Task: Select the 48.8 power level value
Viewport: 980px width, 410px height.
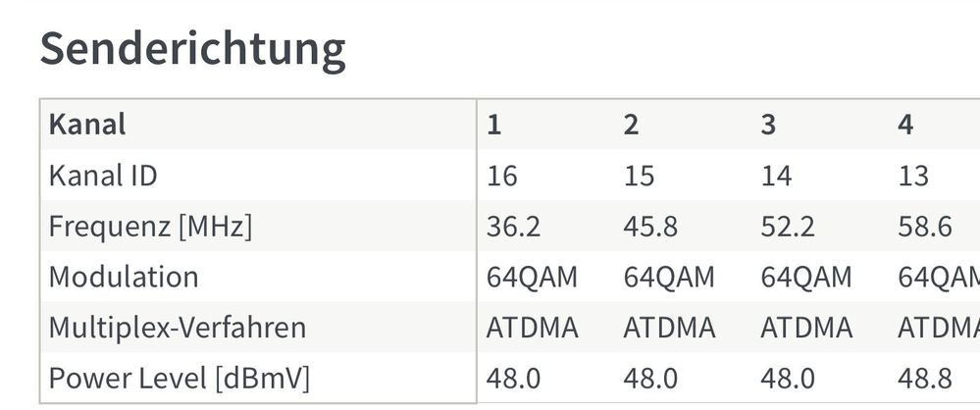Action: pyautogui.click(x=925, y=378)
